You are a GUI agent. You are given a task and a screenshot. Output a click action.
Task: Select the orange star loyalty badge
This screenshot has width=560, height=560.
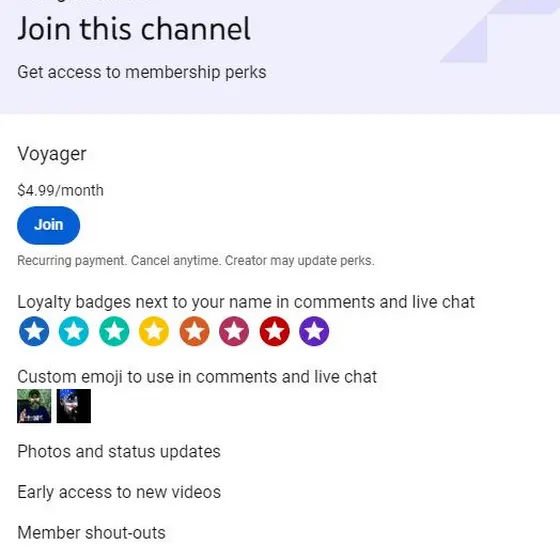point(194,331)
